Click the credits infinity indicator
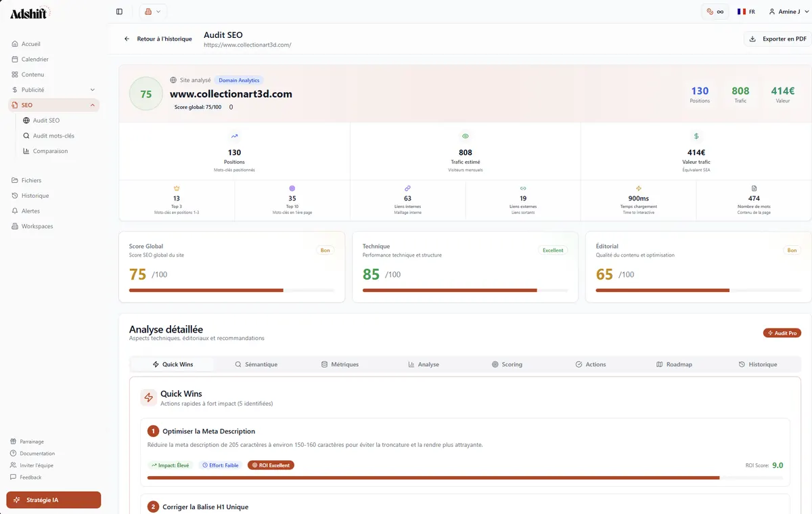The height and width of the screenshot is (514, 812). pyautogui.click(x=715, y=12)
